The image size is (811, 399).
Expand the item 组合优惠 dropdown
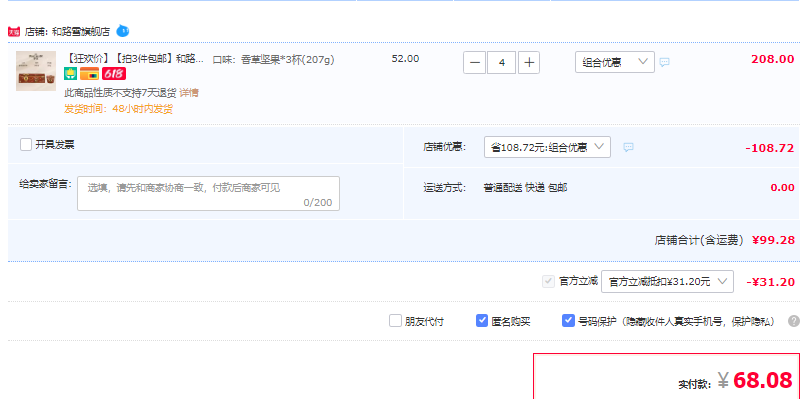615,62
